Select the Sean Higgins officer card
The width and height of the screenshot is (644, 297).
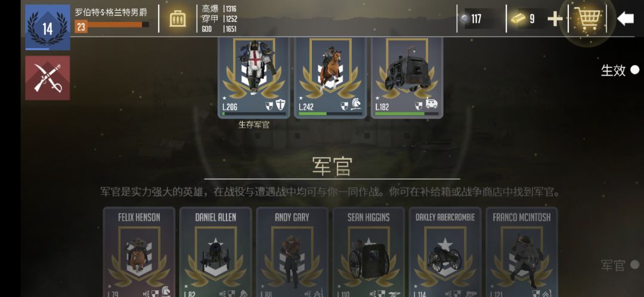pyautogui.click(x=369, y=252)
